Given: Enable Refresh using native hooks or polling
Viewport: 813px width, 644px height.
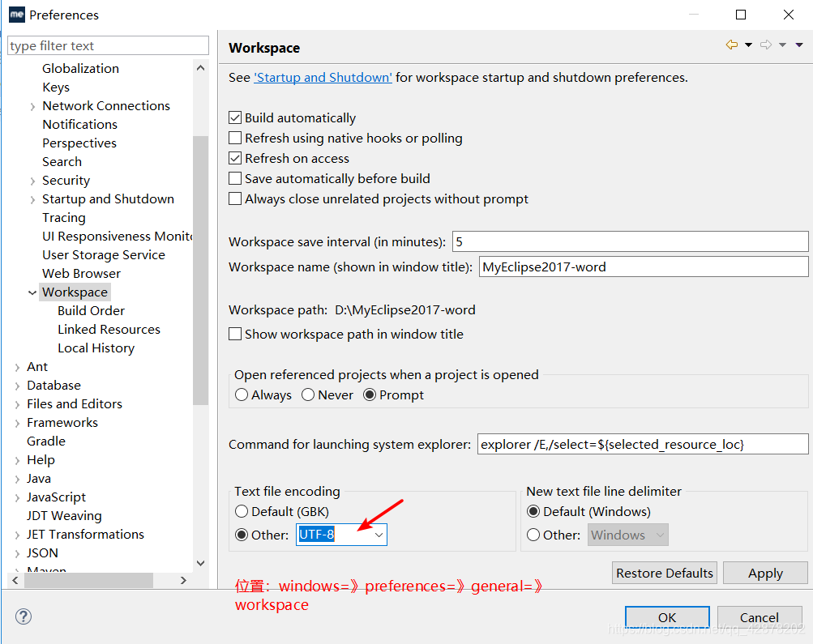Looking at the screenshot, I should tap(235, 138).
